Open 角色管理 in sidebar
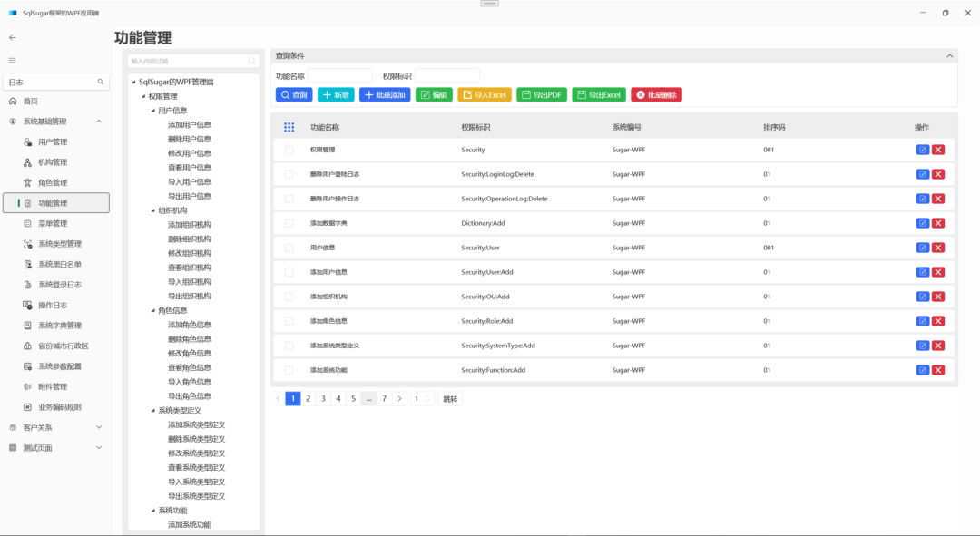Screen dimensions: 980x536 tap(53, 183)
